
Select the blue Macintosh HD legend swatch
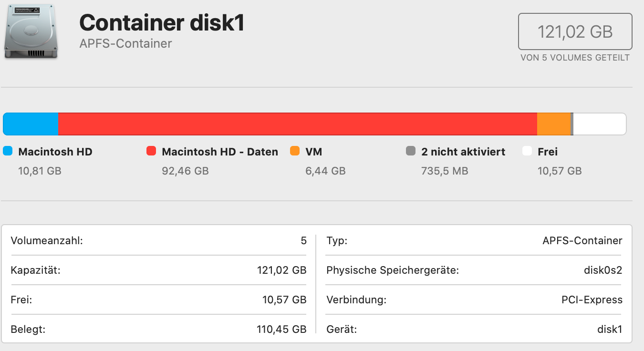click(8, 151)
